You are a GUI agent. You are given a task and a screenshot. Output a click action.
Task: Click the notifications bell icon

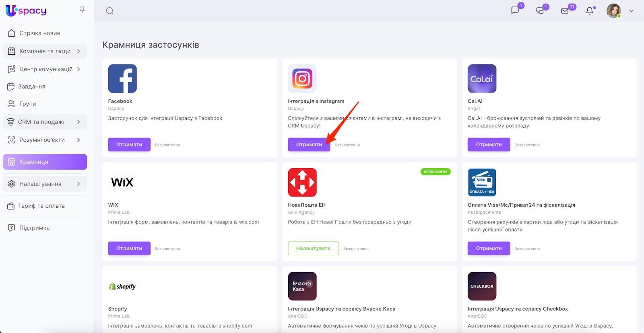(x=590, y=11)
